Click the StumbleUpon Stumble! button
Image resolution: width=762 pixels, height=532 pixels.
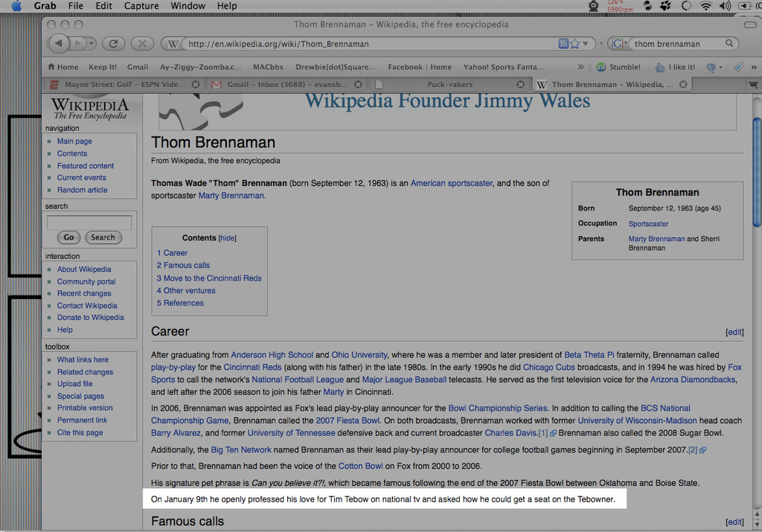pos(618,67)
